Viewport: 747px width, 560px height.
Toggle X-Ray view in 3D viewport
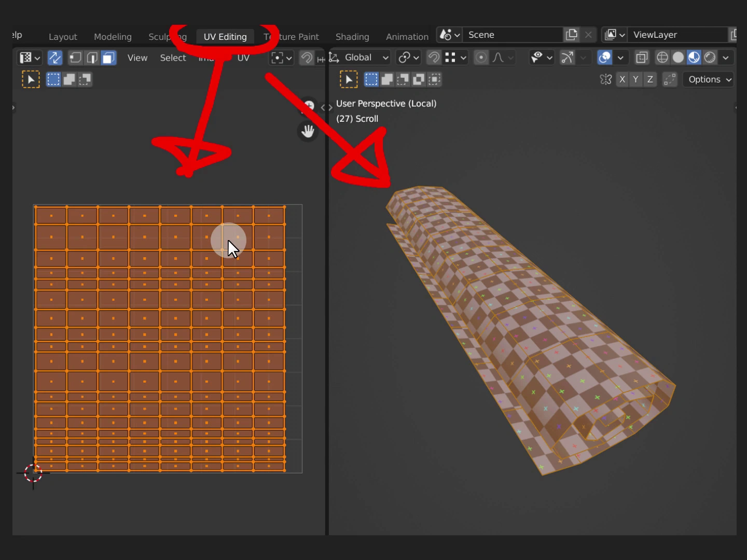click(x=642, y=57)
